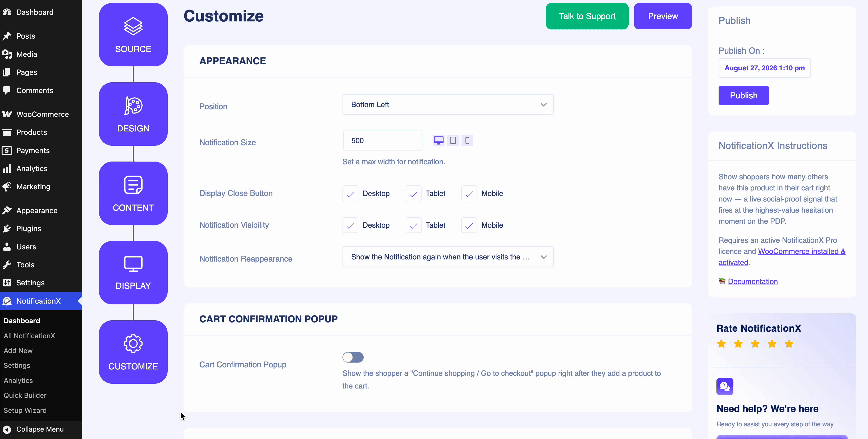Open the CONTENT step icon
This screenshot has height=439, width=868.
coord(133,185)
